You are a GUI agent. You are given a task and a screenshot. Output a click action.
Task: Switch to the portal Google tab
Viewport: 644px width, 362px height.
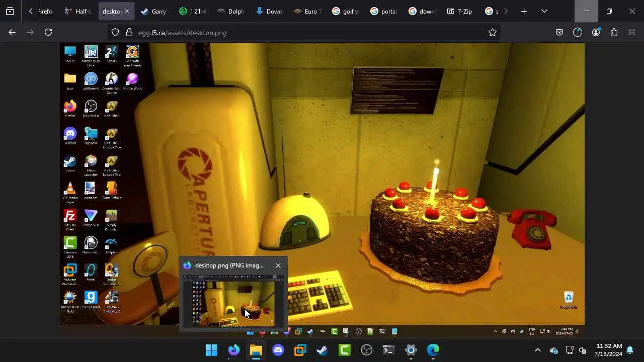[x=384, y=11]
